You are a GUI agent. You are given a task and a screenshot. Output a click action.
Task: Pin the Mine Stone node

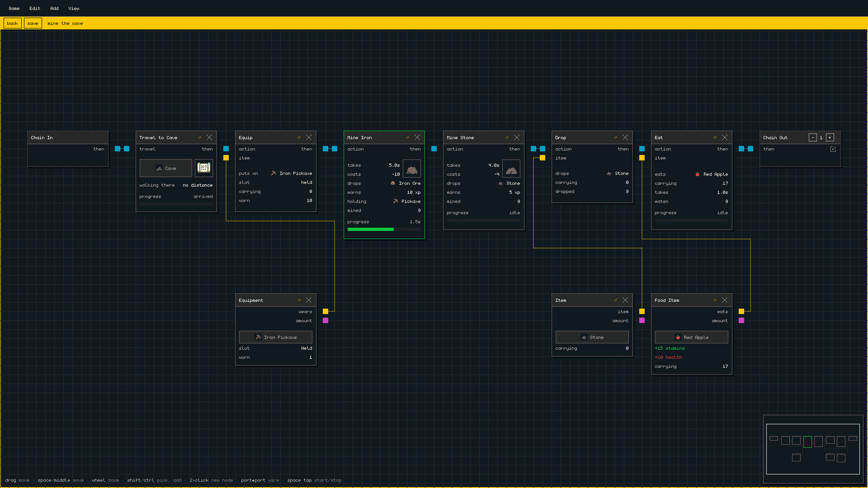(507, 137)
